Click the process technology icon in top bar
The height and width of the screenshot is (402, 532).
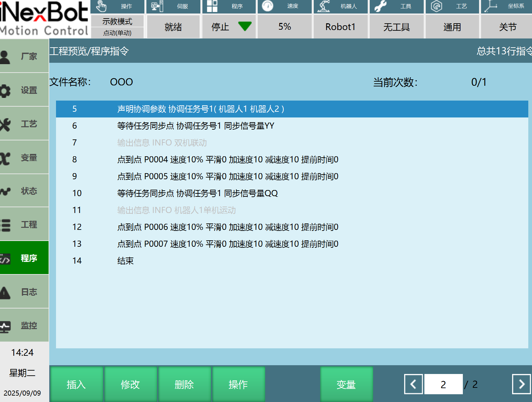point(437,6)
